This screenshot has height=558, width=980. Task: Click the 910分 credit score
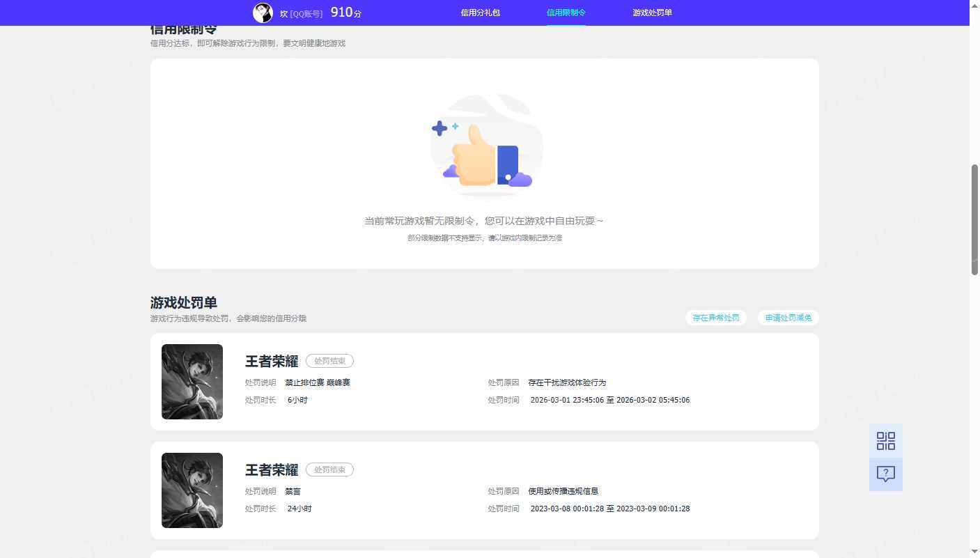tap(346, 13)
